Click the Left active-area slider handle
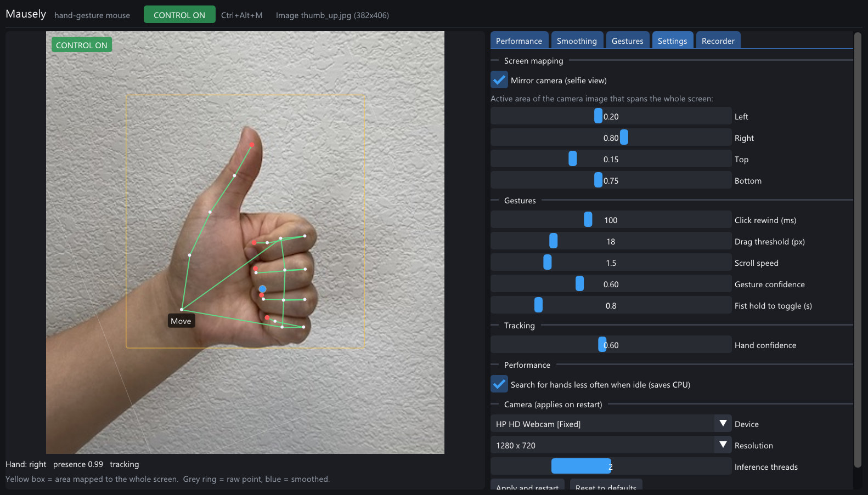Screen dimensions: 868x495 point(598,116)
